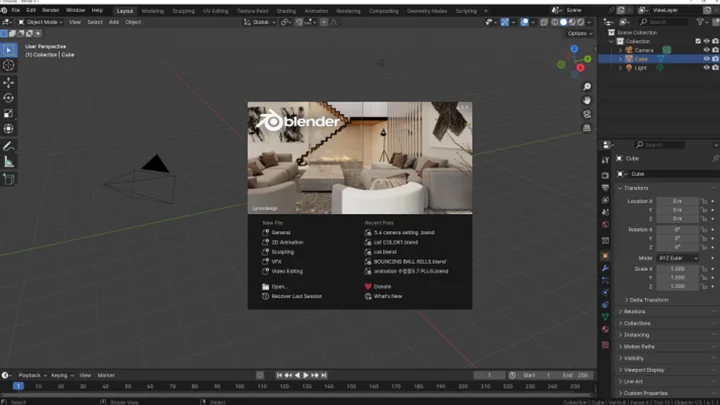The height and width of the screenshot is (405, 720).
Task: Open the File menu
Action: point(16,10)
